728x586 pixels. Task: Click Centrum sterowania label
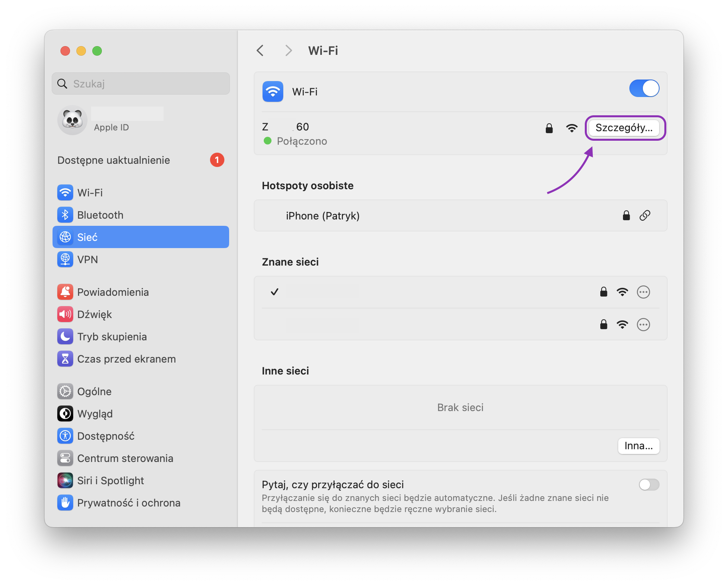[125, 458]
